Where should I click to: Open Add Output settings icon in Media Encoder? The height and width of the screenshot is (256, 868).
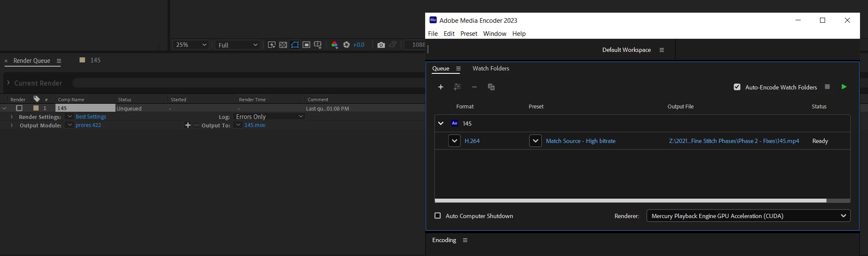tap(458, 87)
